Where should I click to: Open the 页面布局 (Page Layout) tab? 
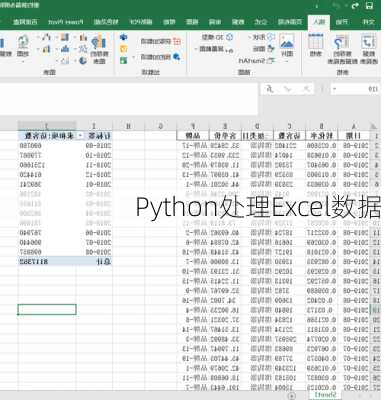click(290, 22)
